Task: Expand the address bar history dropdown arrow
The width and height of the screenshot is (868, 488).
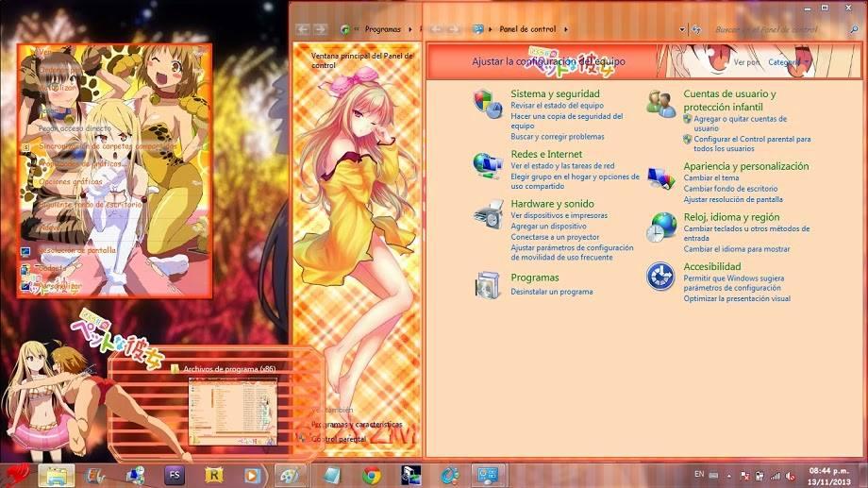Action: pos(682,29)
